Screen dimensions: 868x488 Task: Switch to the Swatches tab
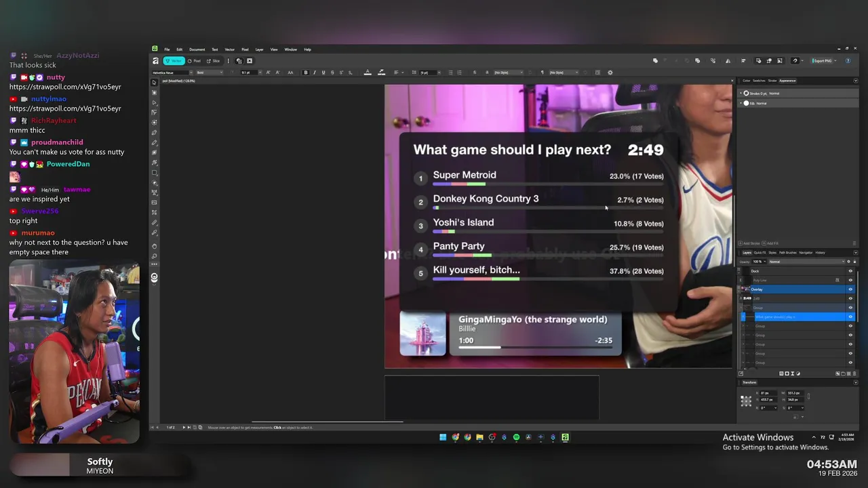tap(759, 81)
